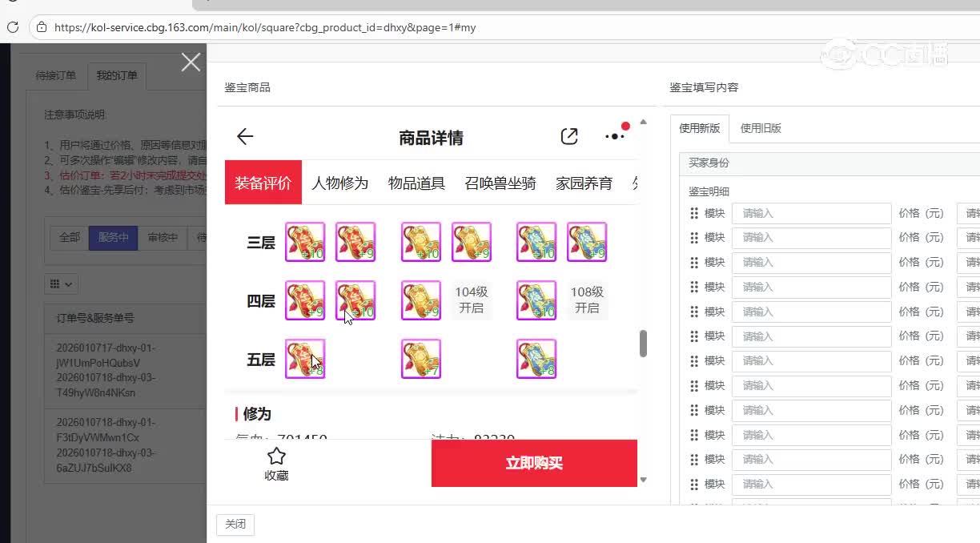Select 三层 blue charm with +10
The height and width of the screenshot is (543, 980).
[x=536, y=242]
